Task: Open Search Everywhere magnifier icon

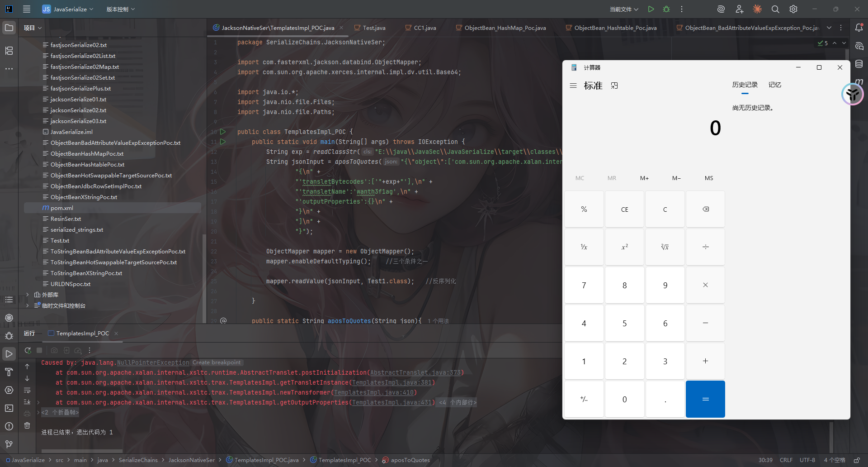Action: pyautogui.click(x=775, y=9)
